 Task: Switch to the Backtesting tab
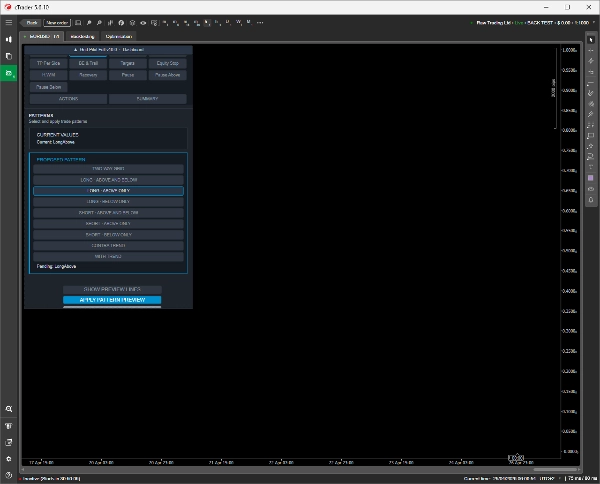[x=82, y=36]
